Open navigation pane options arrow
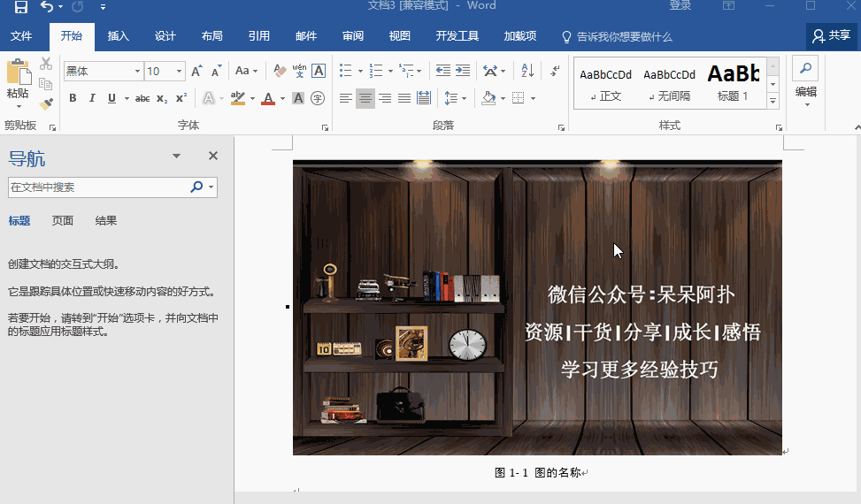861x504 pixels. point(176,156)
